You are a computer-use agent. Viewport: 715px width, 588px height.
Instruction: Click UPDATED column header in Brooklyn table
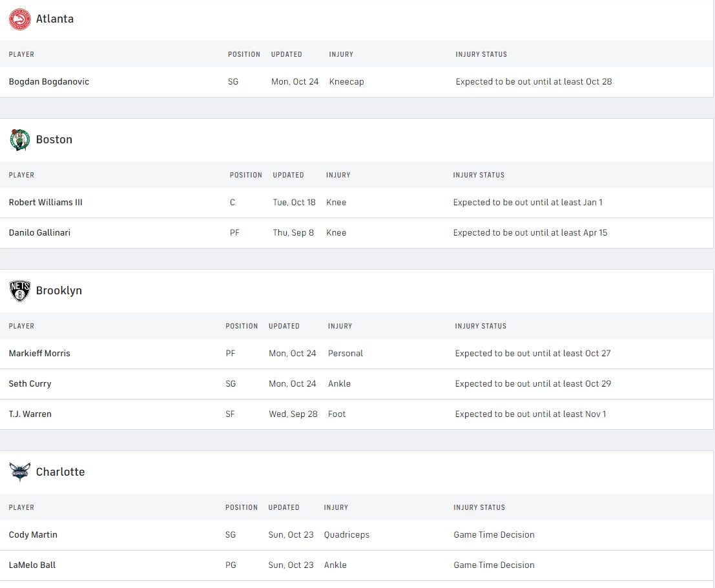284,326
